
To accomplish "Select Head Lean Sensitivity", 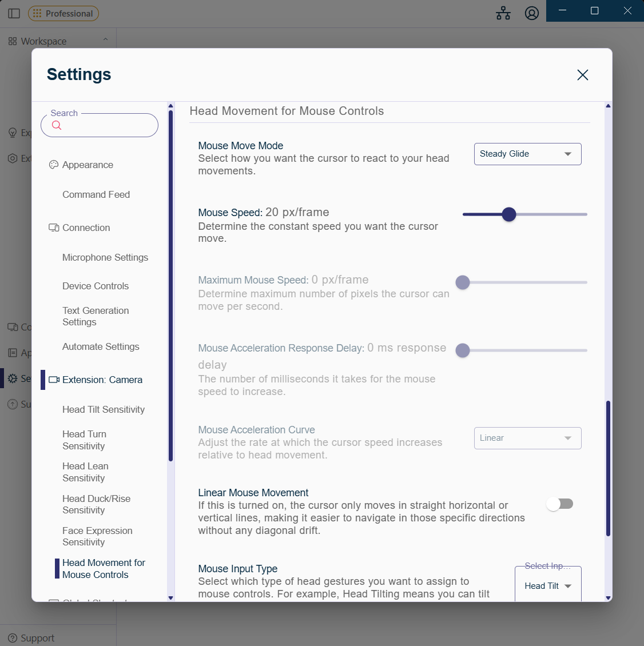I will pos(85,472).
